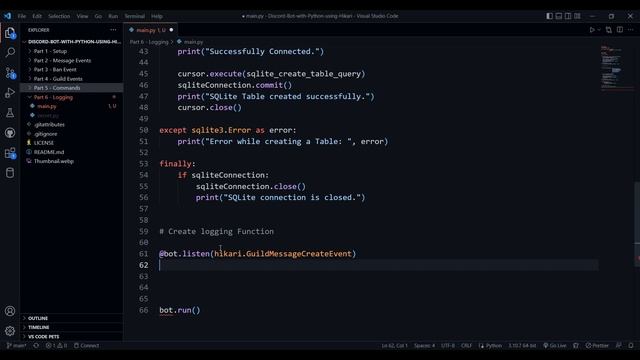Screen dimensions: 640x360
Task: Open Explorer more actions ellipsis
Action: (113, 30)
